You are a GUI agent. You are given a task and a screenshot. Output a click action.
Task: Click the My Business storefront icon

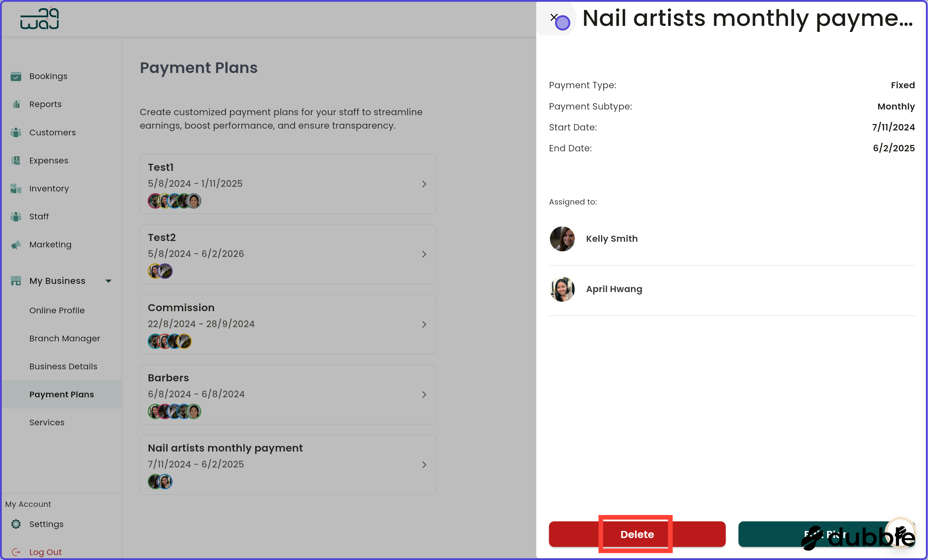click(x=16, y=281)
